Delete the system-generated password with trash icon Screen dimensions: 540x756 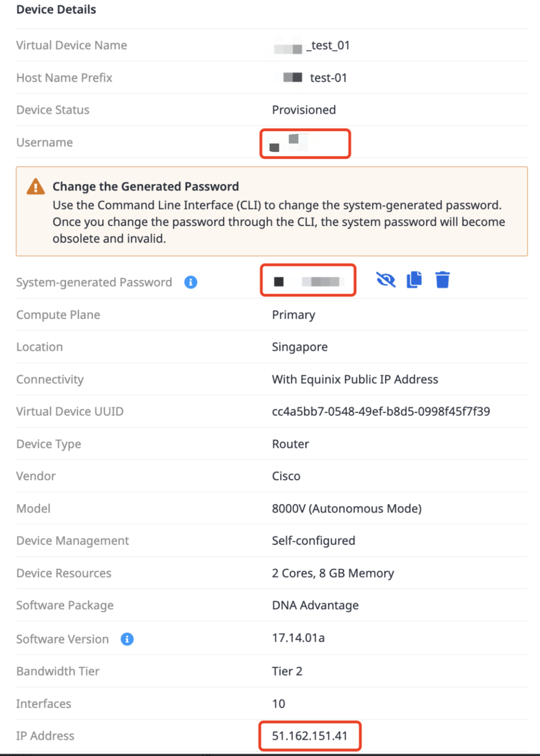tap(442, 279)
